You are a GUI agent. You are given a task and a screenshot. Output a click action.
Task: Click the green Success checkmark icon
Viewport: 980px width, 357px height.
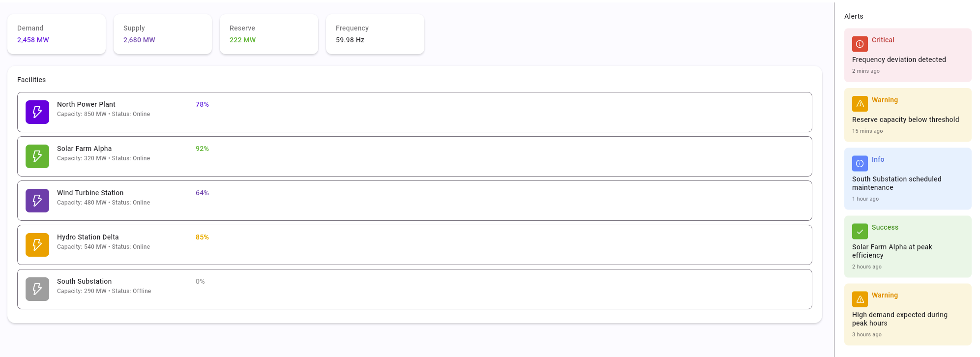click(860, 231)
